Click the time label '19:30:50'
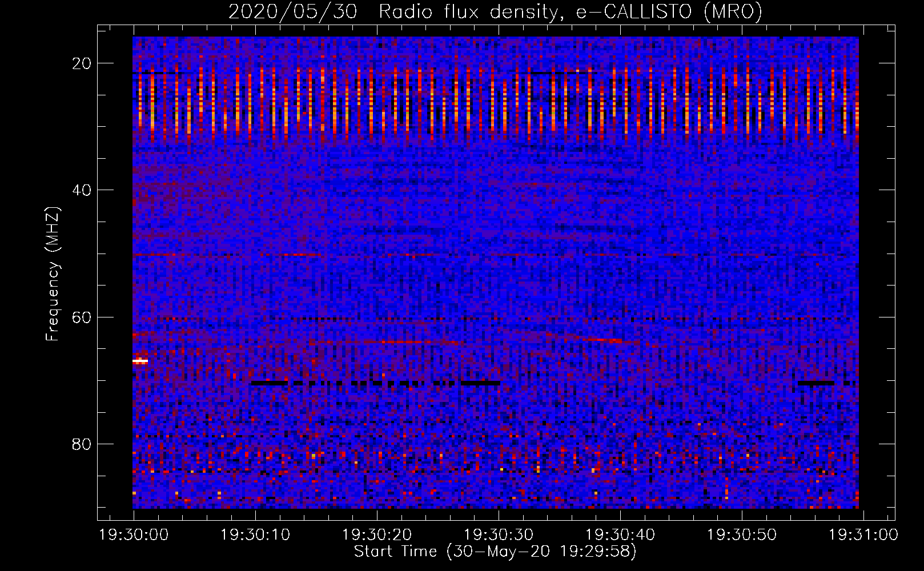The width and height of the screenshot is (924, 571). coord(742,535)
